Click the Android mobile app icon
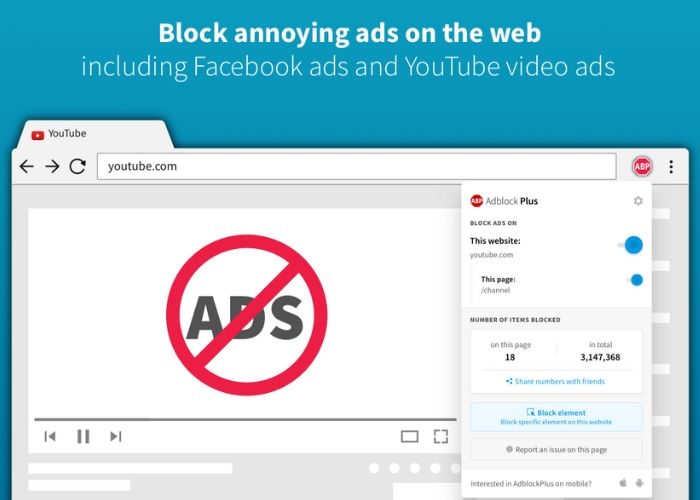This screenshot has height=500, width=700. point(639,483)
